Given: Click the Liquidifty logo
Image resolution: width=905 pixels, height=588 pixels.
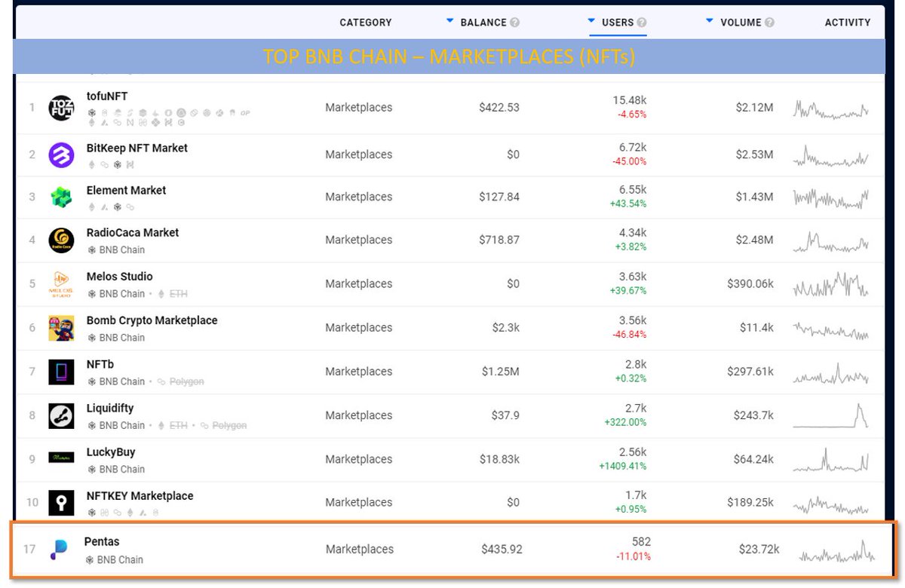Looking at the screenshot, I should tap(61, 415).
